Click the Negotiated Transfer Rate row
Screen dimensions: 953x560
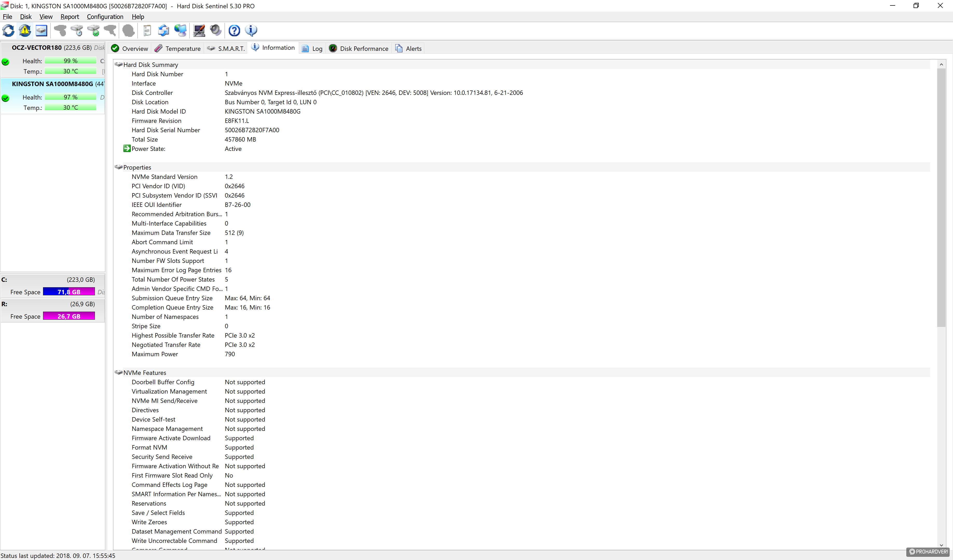point(522,345)
